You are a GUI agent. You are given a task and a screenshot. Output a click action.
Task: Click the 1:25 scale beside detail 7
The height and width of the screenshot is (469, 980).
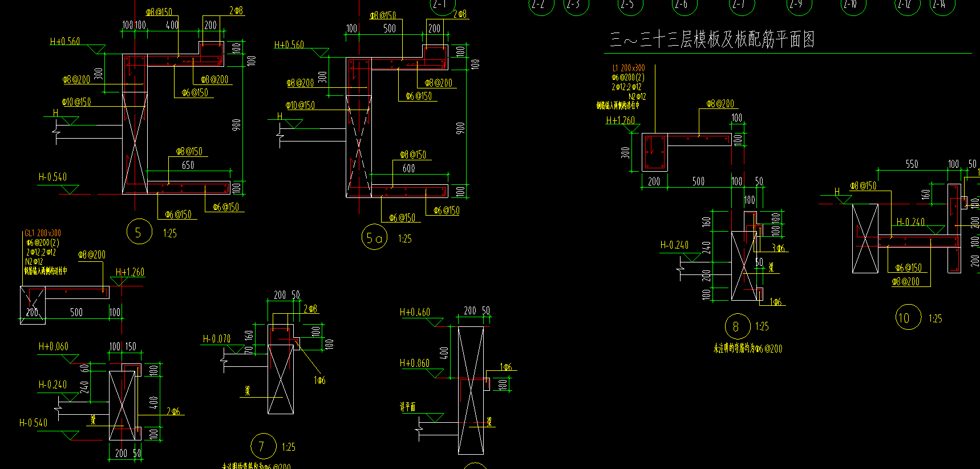pos(289,447)
